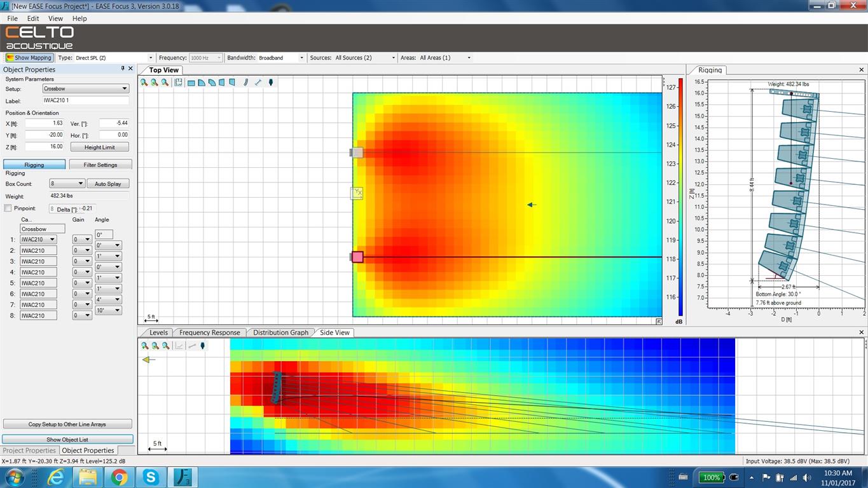This screenshot has height=488, width=868.
Task: Click the SPL color scale bar
Action: 680,197
